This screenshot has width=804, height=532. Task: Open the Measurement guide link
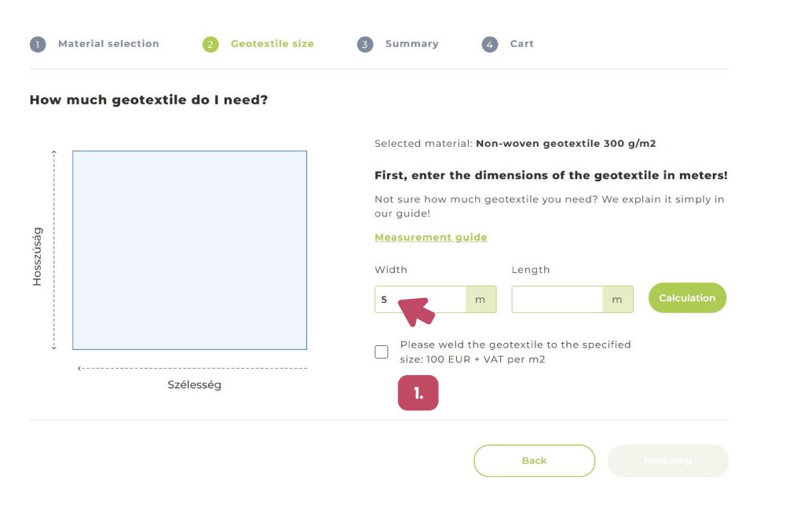[430, 237]
